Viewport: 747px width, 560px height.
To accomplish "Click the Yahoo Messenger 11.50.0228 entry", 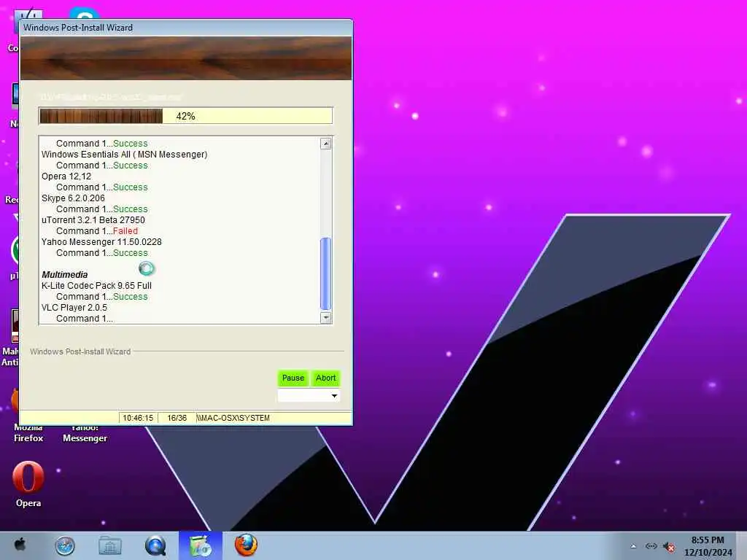I will 101,242.
